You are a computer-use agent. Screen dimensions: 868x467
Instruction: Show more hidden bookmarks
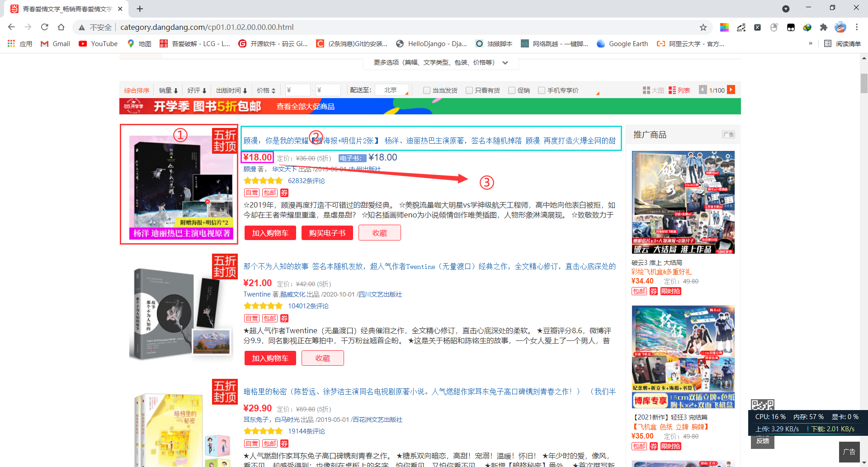(811, 43)
